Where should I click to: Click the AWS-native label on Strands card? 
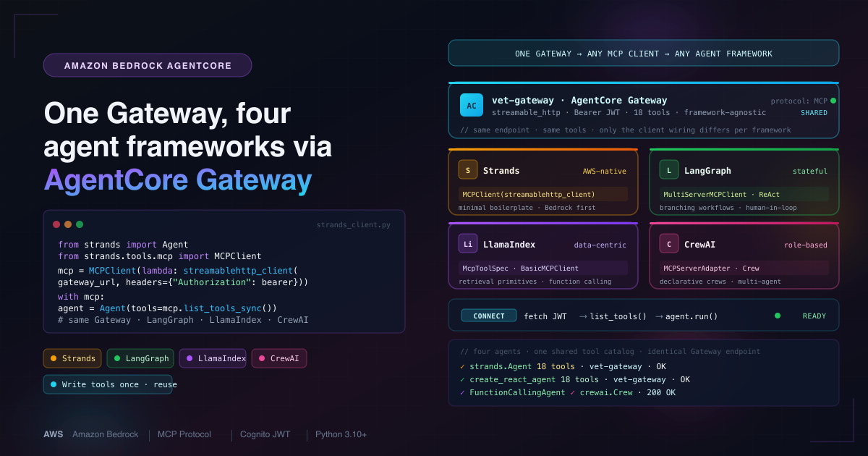pos(605,172)
